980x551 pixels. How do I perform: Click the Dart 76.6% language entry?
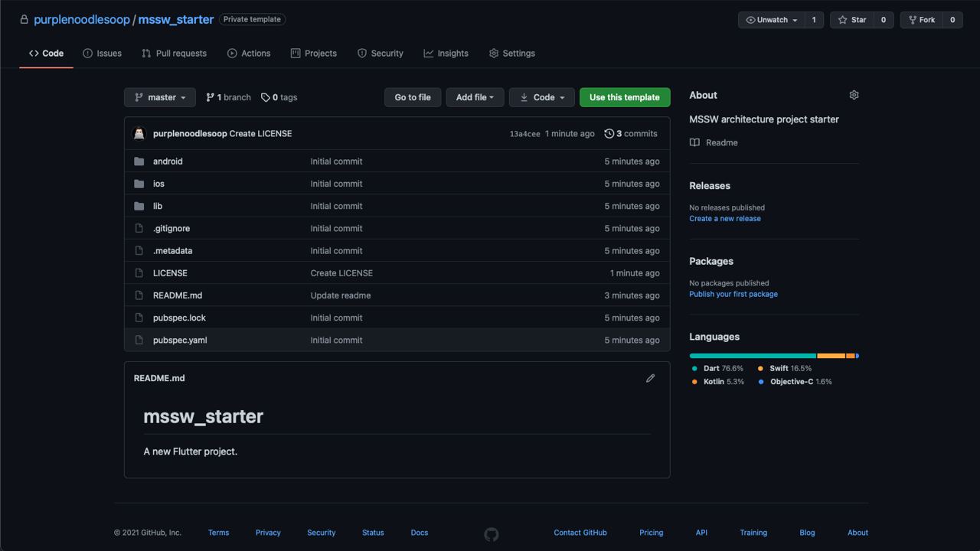[718, 369]
